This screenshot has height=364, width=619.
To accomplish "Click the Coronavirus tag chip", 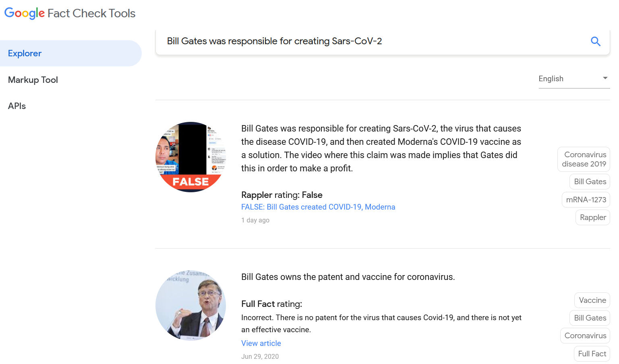I will pos(585,336).
